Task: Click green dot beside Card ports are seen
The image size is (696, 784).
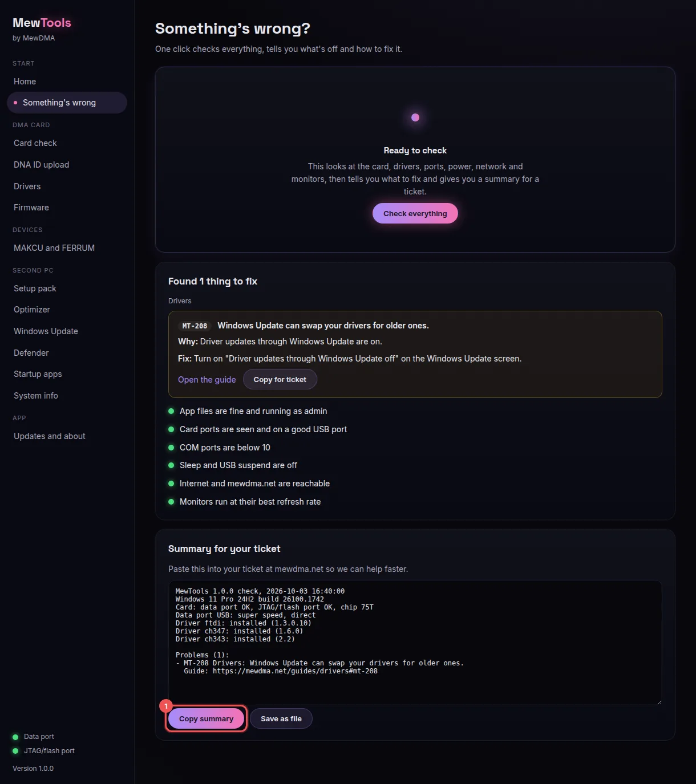Action: coord(171,429)
